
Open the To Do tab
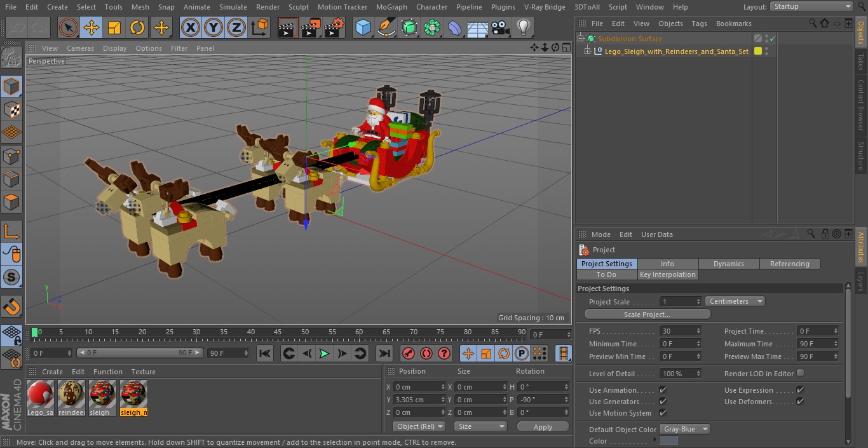tap(606, 275)
